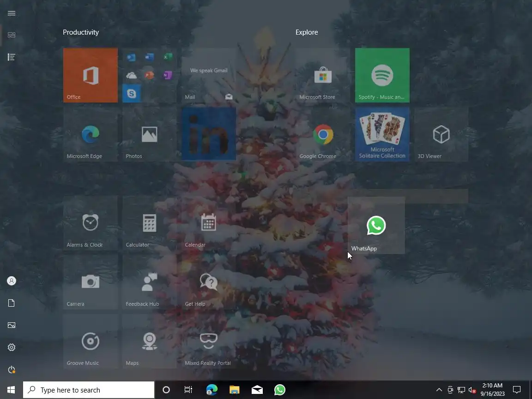Launch Microsoft Solitaire Collection tile
The image size is (532, 399).
tap(382, 134)
